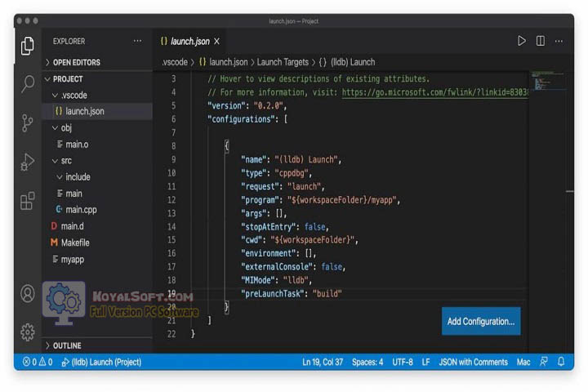Viewport: 588px width, 392px height.
Task: Click the "preLaunchTask" key on line 19
Action: [x=272, y=294]
